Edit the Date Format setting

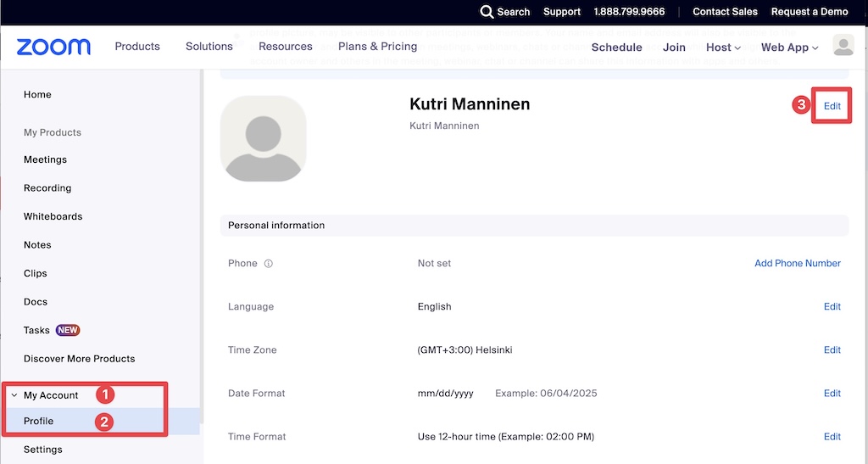832,393
